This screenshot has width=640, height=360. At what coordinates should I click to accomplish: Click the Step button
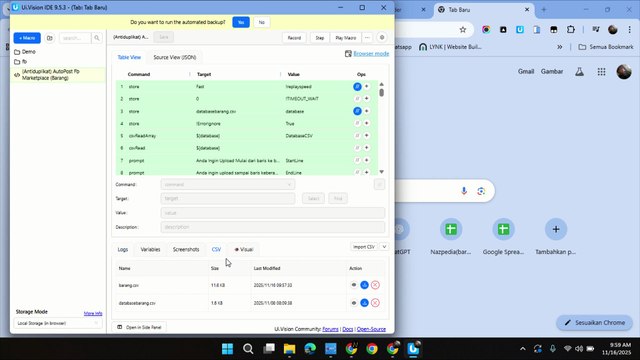click(320, 38)
